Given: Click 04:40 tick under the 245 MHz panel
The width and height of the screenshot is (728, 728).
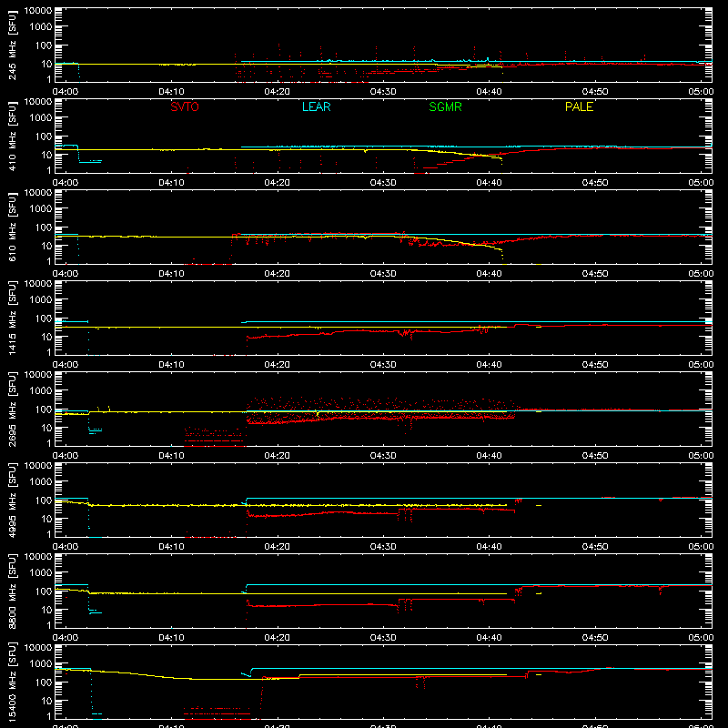Looking at the screenshot, I should [x=489, y=92].
